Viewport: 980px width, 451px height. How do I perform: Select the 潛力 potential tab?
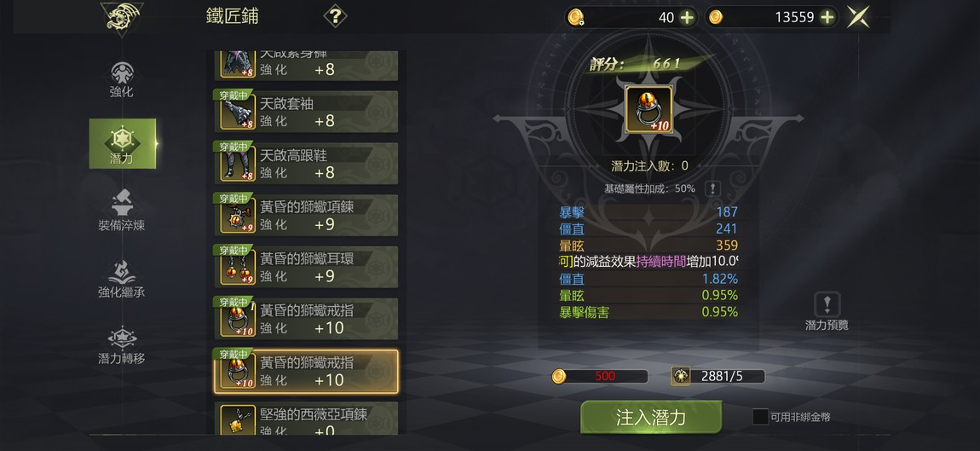pos(123,144)
